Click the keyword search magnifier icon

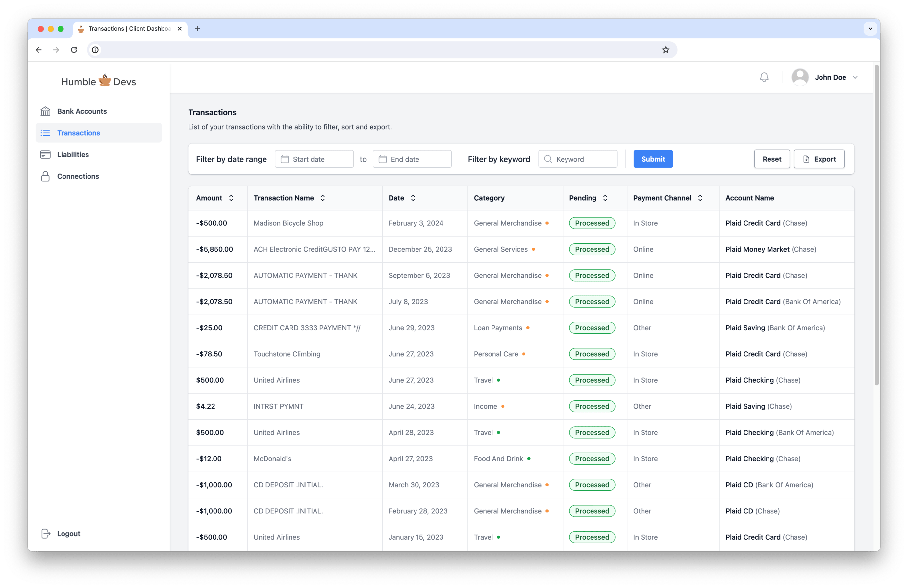548,159
